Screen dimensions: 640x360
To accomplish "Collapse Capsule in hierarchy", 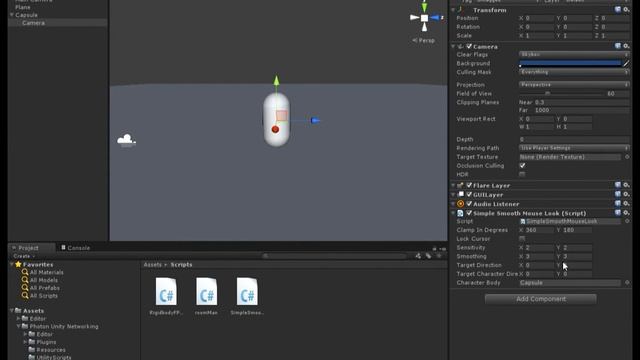I will tap(12, 15).
